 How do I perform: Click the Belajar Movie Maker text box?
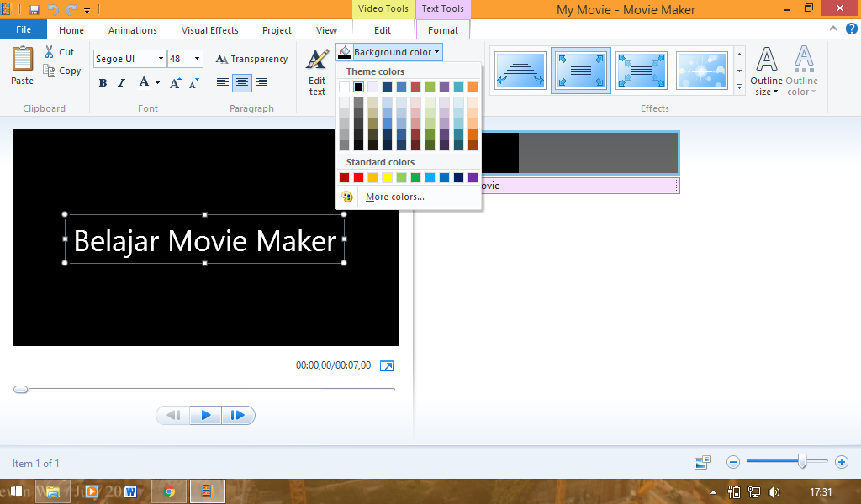point(205,239)
